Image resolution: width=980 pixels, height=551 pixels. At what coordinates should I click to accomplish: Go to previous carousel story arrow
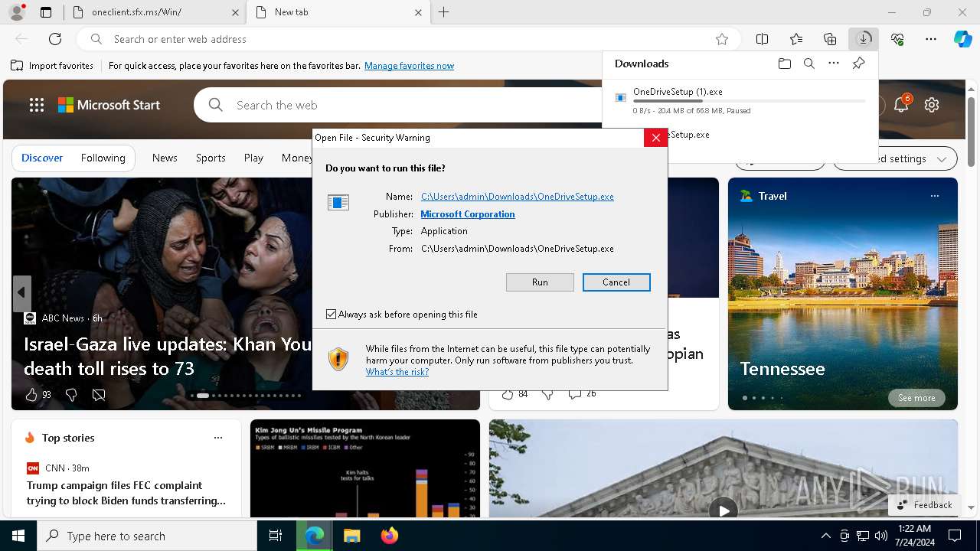(21, 292)
